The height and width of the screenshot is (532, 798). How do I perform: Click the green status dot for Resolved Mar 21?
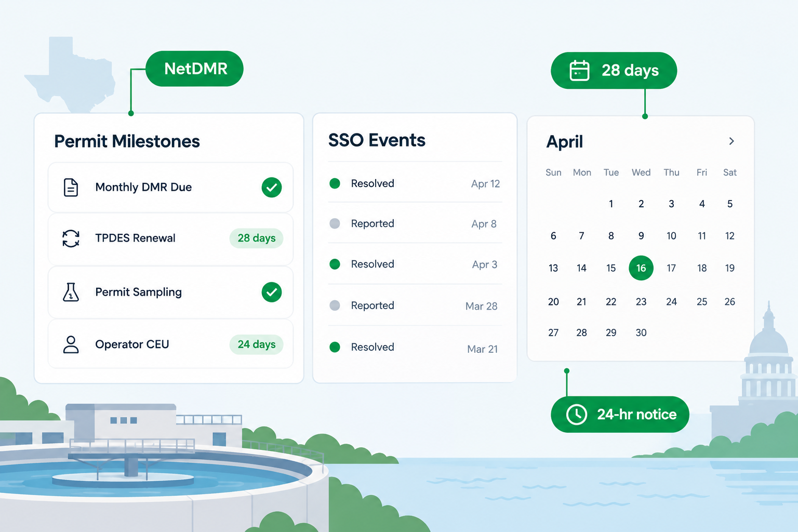335,347
